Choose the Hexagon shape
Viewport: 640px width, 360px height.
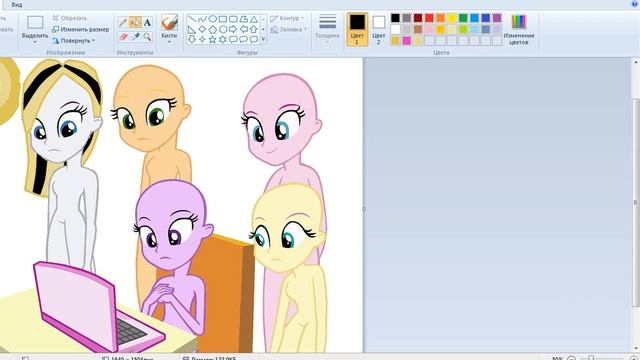(x=223, y=29)
